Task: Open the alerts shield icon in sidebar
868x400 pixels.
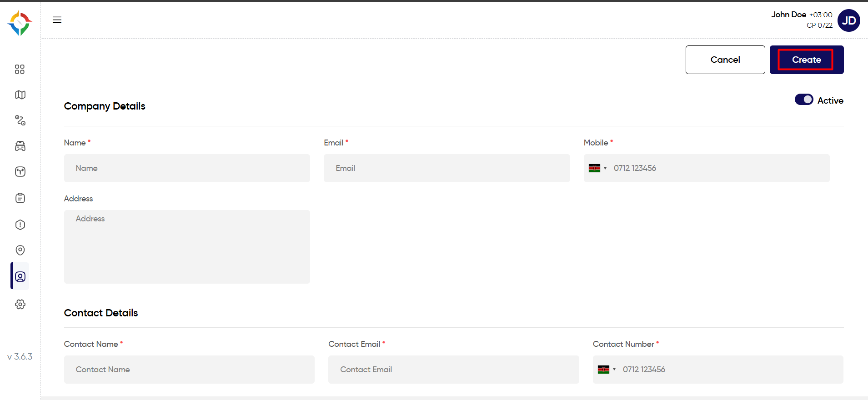Action: point(20,225)
